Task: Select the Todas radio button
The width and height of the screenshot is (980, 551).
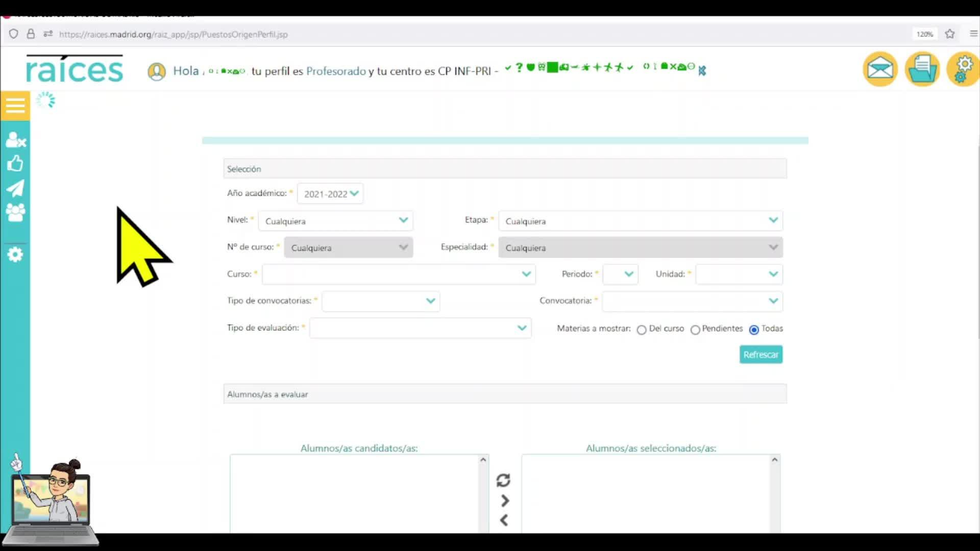Action: pos(754,330)
